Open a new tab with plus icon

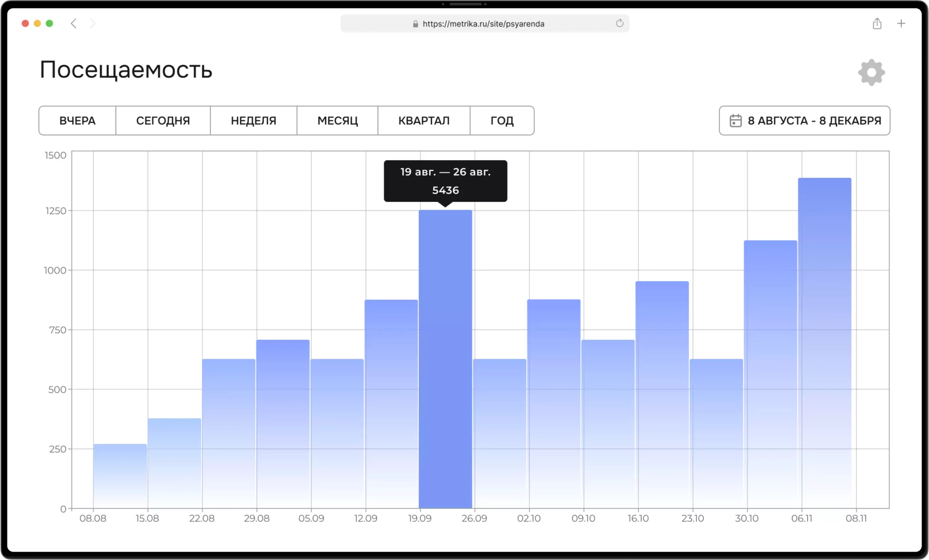(x=901, y=23)
